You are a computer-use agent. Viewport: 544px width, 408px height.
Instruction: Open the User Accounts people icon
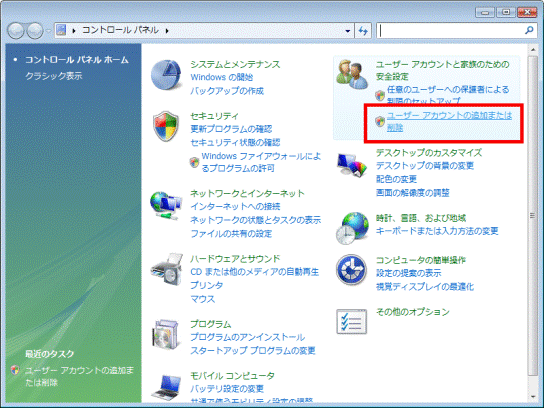[352, 74]
